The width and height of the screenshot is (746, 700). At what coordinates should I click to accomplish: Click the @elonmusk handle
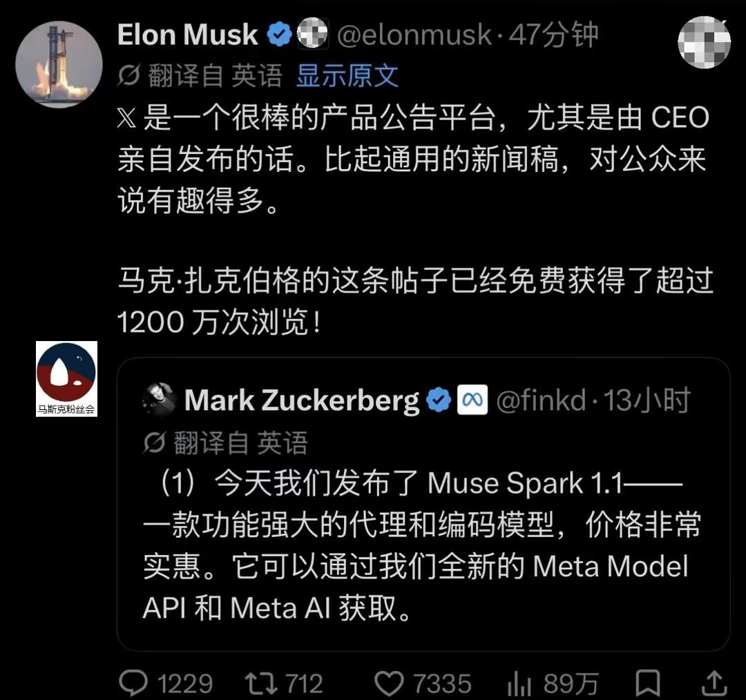[414, 35]
